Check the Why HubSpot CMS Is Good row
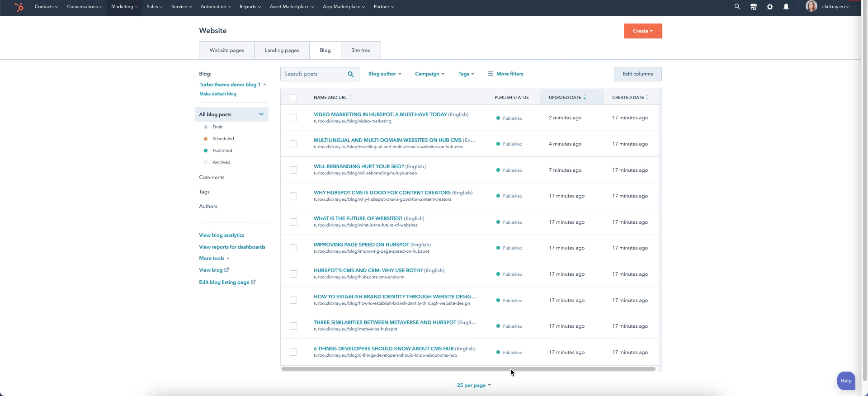This screenshot has width=868, height=396. 293,196
